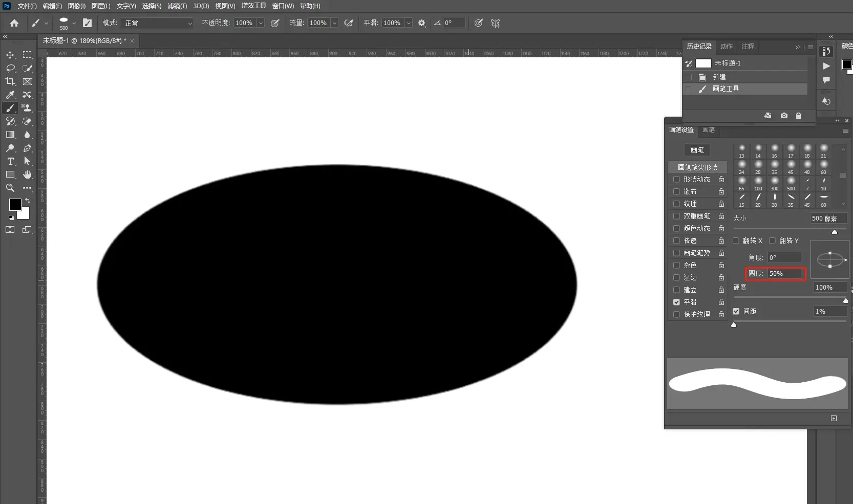This screenshot has height=504, width=853.
Task: Click the 画笔 button in brush settings
Action: tap(697, 150)
